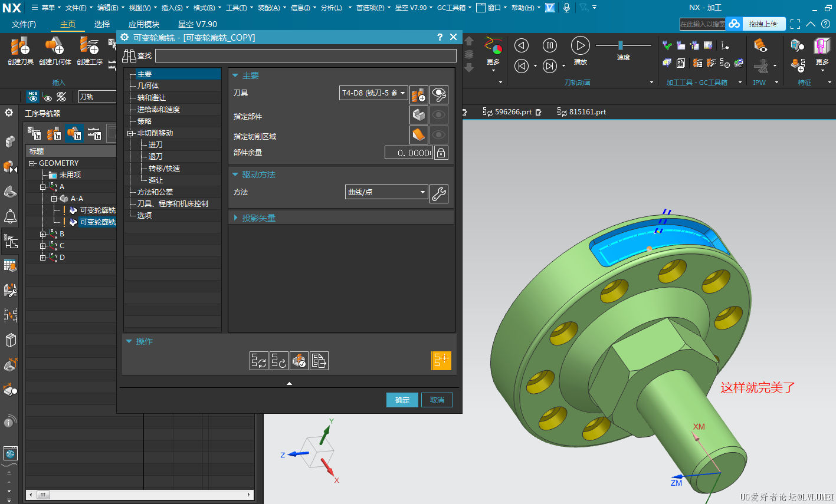Viewport: 836px width, 504px height.
Task: Expand the D geometry node in navigator
Action: point(43,258)
